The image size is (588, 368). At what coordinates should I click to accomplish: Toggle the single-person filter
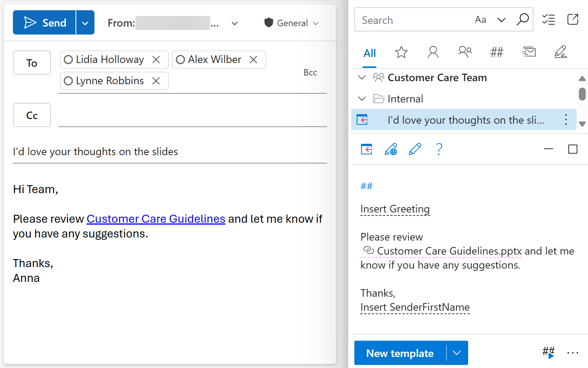pyautogui.click(x=433, y=53)
